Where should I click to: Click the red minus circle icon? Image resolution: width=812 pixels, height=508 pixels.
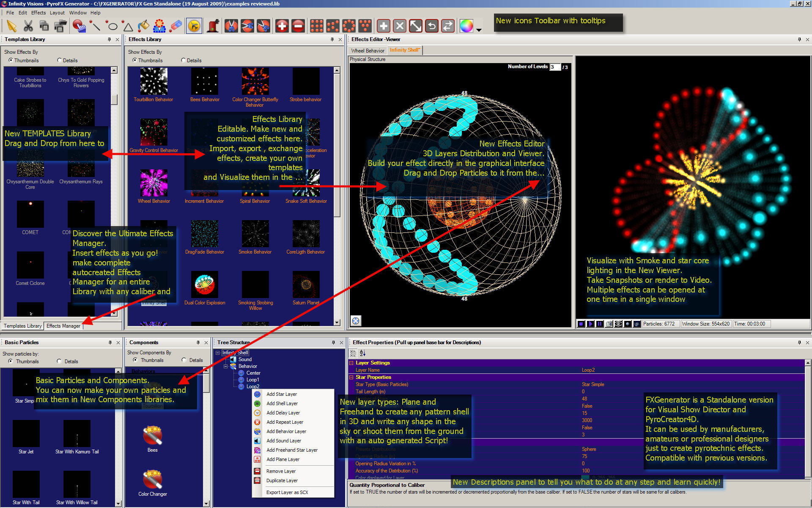pyautogui.click(x=298, y=26)
